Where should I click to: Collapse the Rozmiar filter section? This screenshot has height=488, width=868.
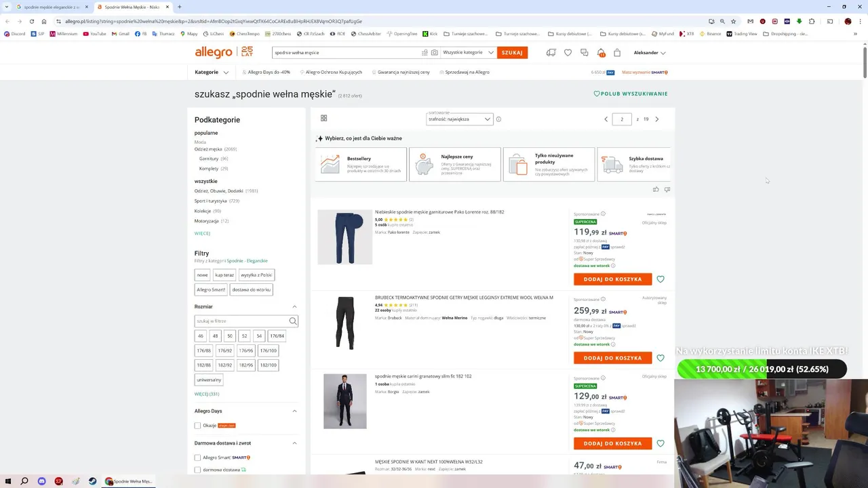(x=294, y=306)
